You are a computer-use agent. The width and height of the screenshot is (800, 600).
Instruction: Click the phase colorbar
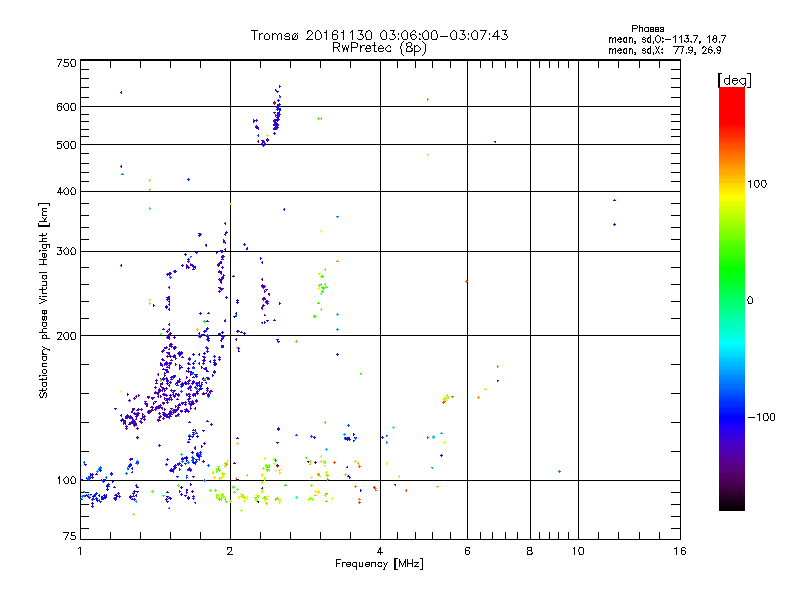732,298
